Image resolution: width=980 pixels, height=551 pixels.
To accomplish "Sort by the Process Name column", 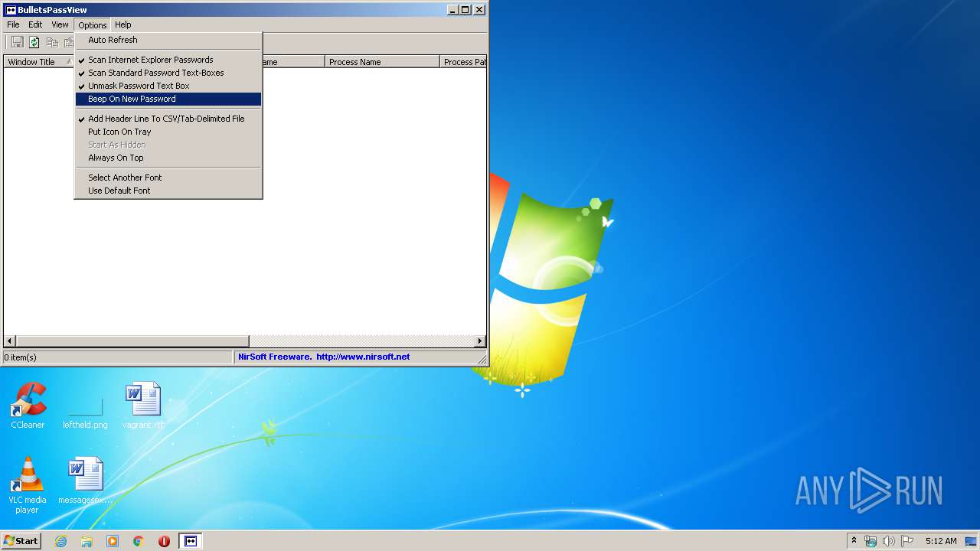I will 382,62.
